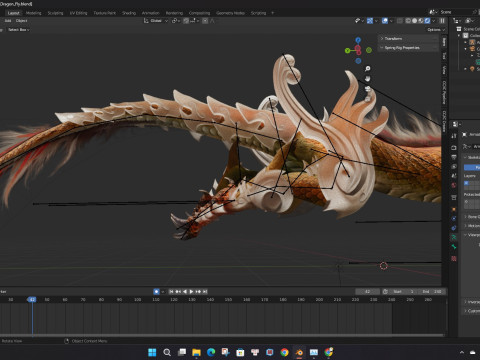
Task: Open Blender from the Windows taskbar
Action: click(299, 352)
